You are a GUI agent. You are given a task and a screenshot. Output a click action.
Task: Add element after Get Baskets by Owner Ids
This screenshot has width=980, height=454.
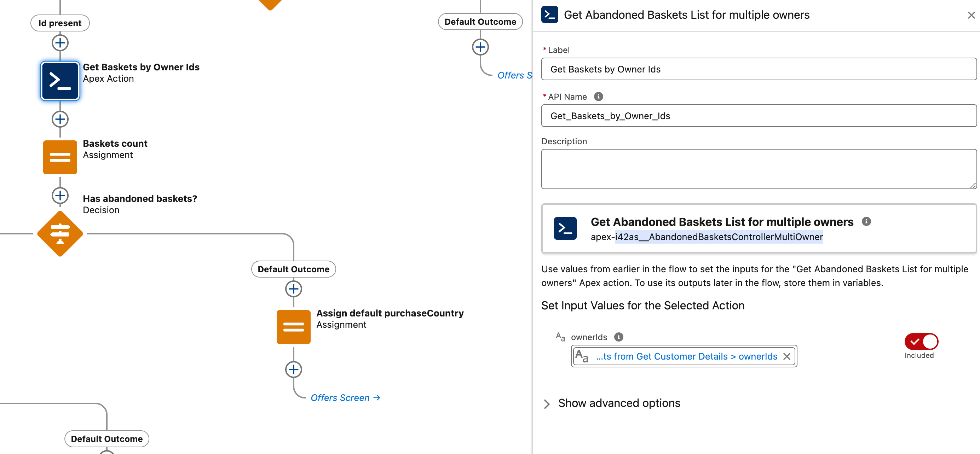pyautogui.click(x=60, y=119)
